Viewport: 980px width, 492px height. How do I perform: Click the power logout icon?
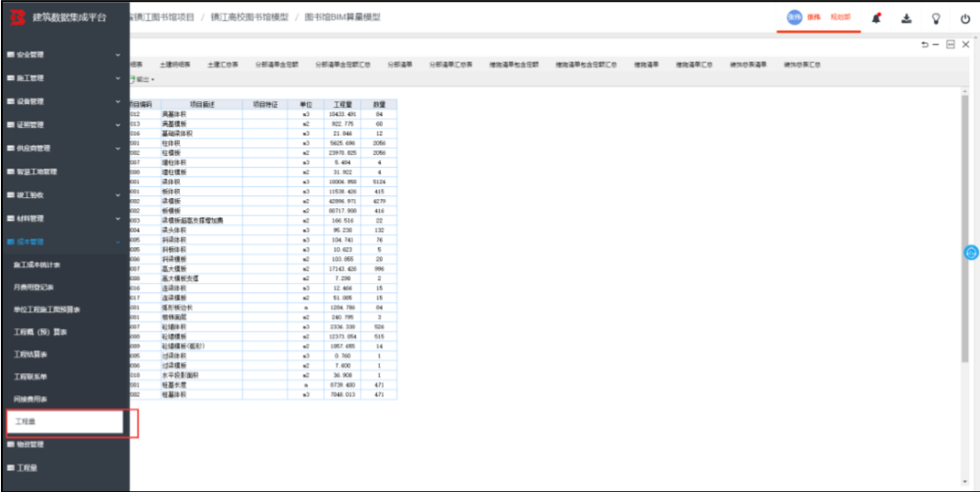pos(965,18)
